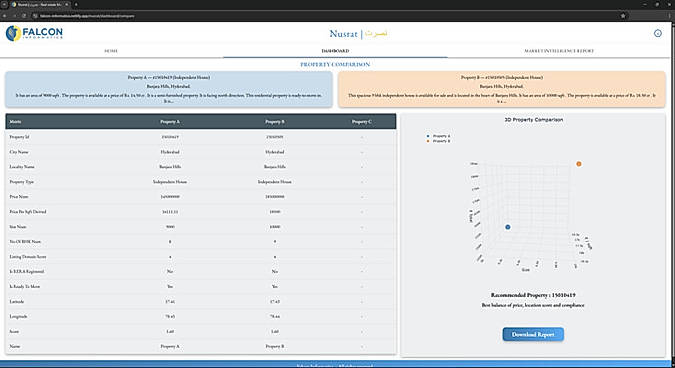The height and width of the screenshot is (368, 675).
Task: Click the blue Property A data point
Action: 508,227
